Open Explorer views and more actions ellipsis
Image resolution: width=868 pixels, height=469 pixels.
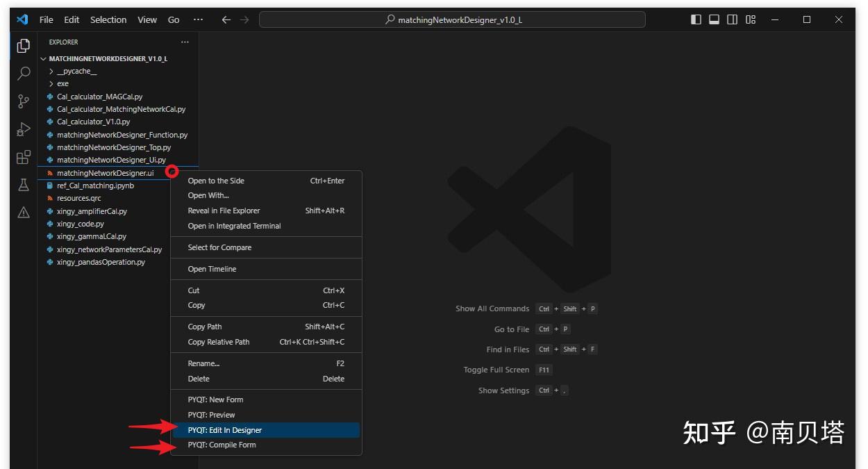[x=185, y=42]
